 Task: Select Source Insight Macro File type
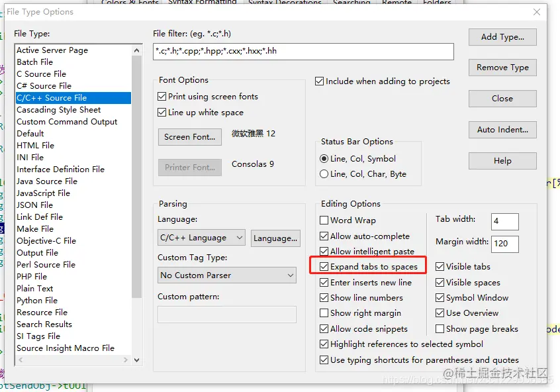73,348
